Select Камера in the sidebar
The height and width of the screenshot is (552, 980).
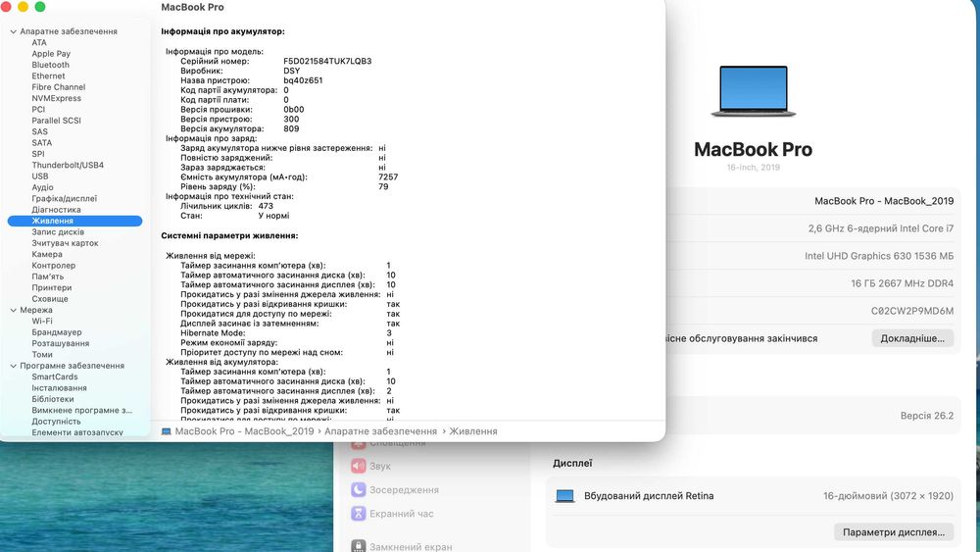click(x=47, y=255)
